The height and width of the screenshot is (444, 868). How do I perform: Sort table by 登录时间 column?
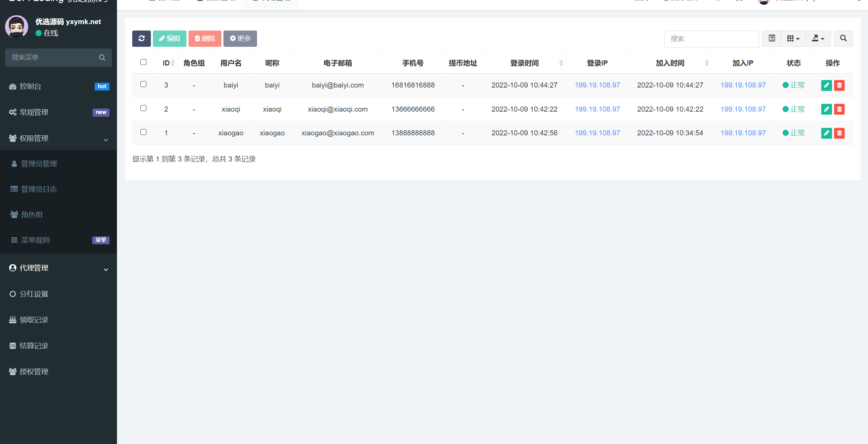(524, 63)
